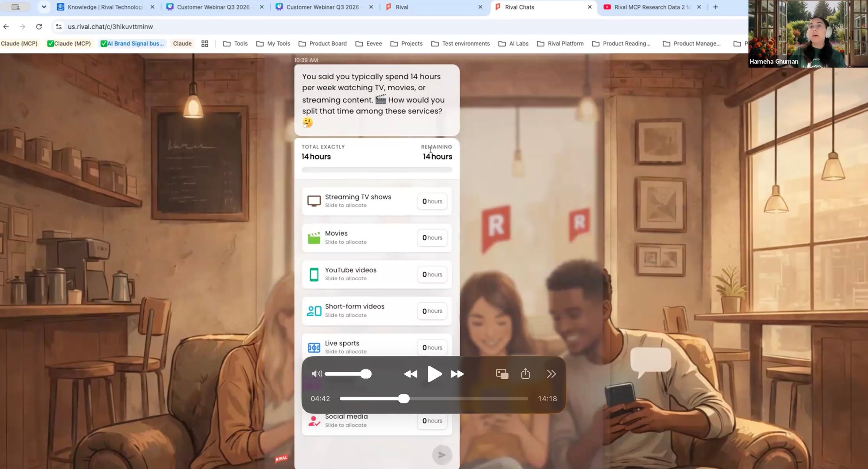The width and height of the screenshot is (868, 469).
Task: Reload the page with the browser refresh icon
Action: [39, 26]
